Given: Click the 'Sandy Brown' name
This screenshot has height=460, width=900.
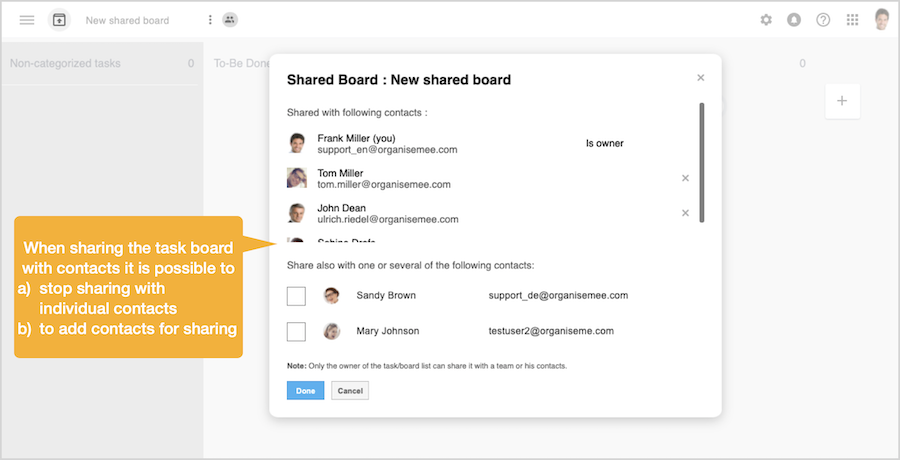Looking at the screenshot, I should pyautogui.click(x=386, y=296).
